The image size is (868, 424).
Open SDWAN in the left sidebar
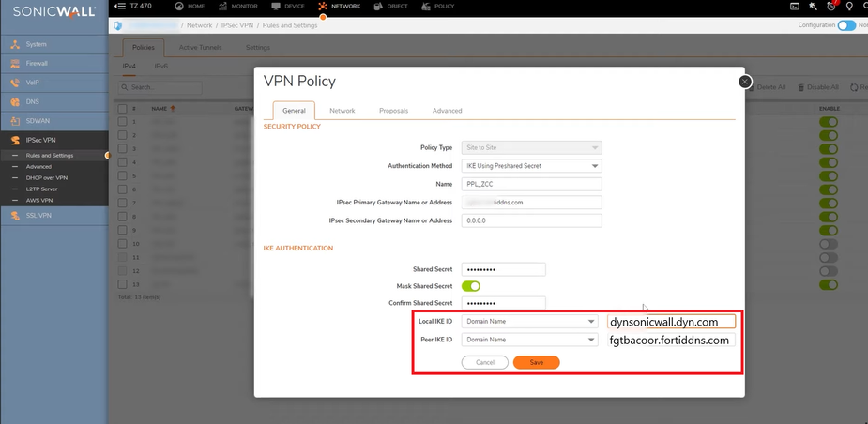point(54,121)
